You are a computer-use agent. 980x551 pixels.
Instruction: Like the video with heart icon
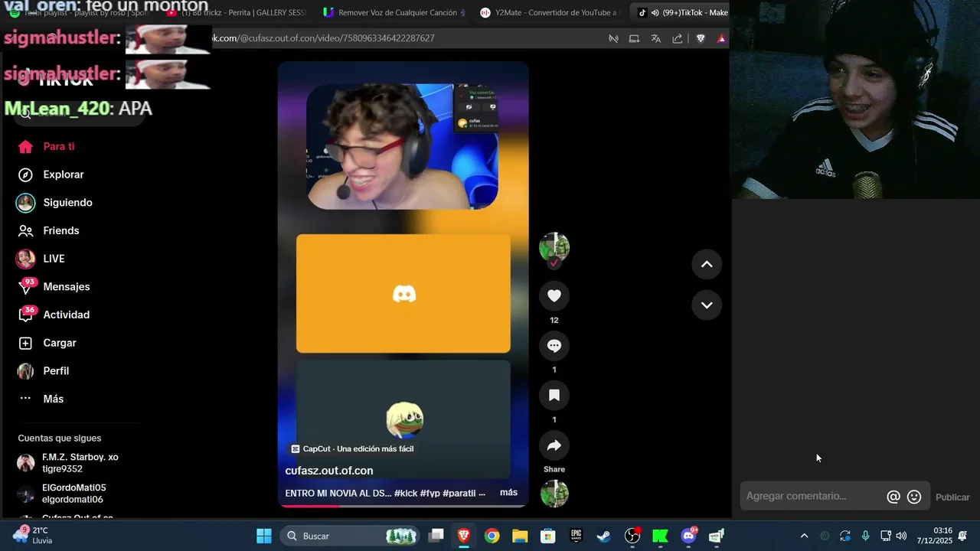[554, 295]
